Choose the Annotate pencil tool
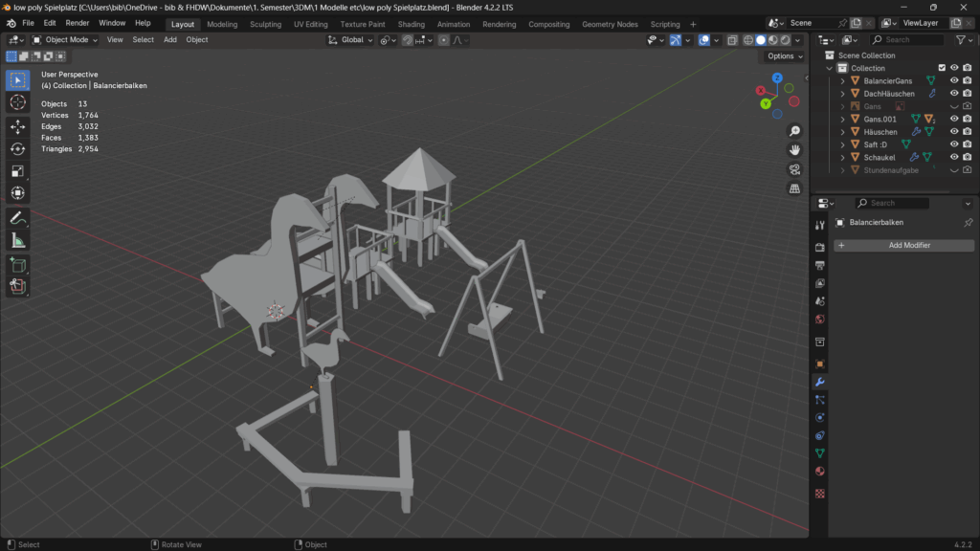The width and height of the screenshot is (980, 551). tap(17, 218)
